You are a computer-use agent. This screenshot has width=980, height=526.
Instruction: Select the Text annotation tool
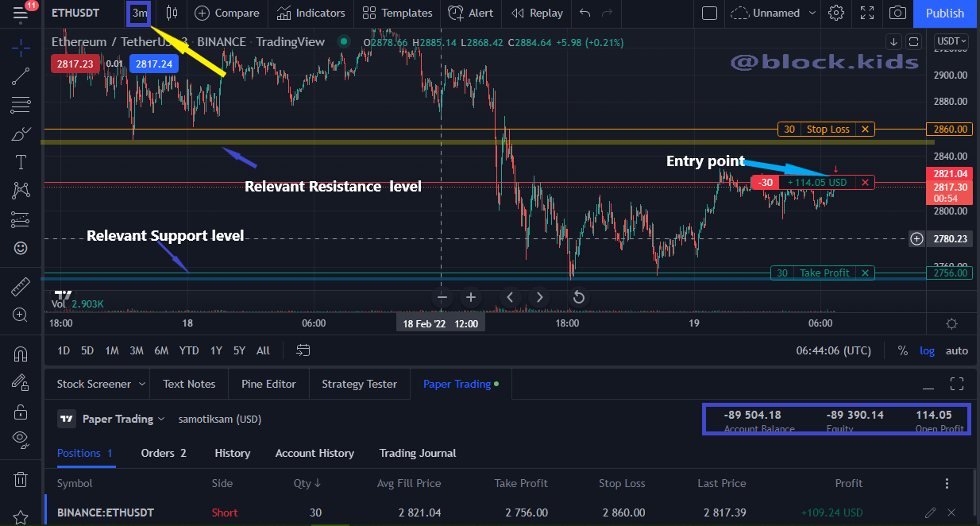(21, 162)
